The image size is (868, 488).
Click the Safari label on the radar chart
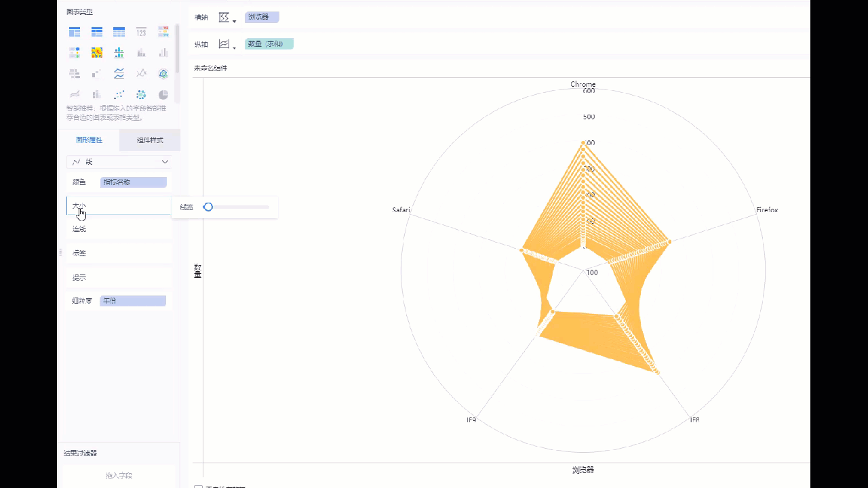click(x=401, y=210)
